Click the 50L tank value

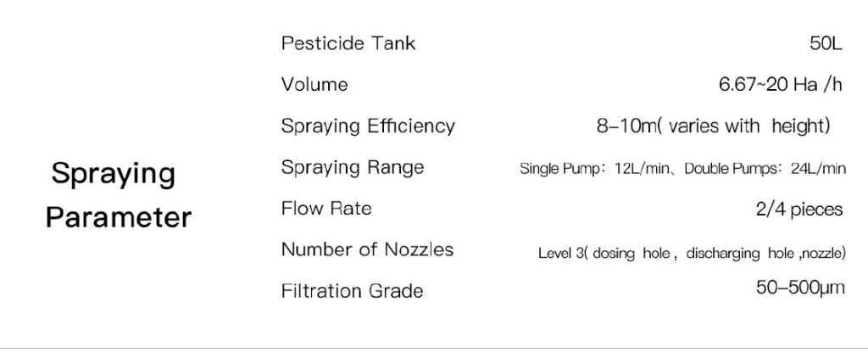(x=826, y=43)
